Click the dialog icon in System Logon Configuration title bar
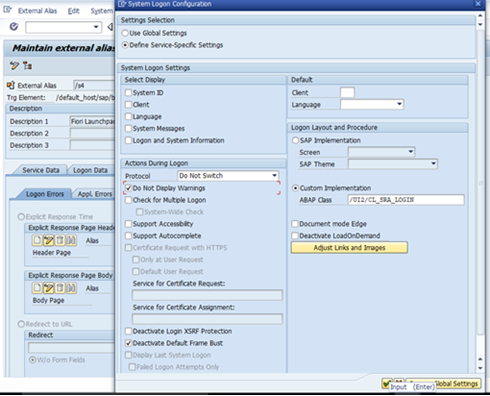 pos(122,4)
